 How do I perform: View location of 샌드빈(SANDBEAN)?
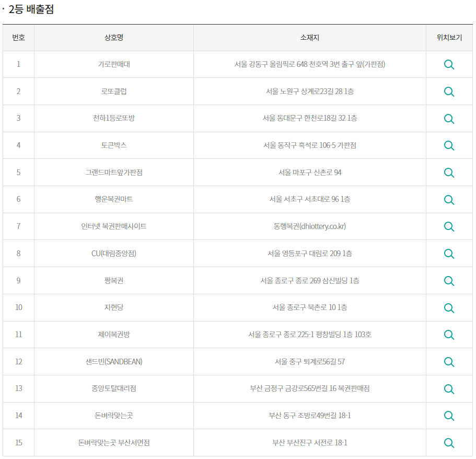(449, 362)
